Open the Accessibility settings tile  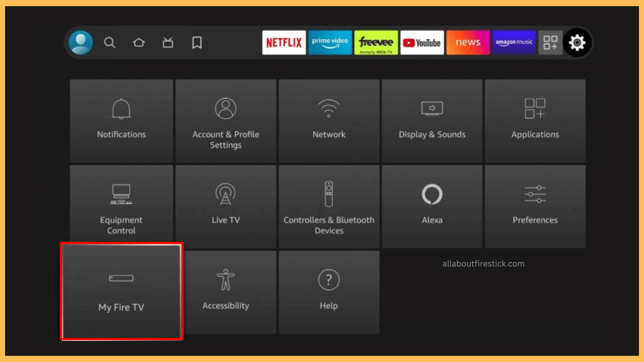point(225,292)
